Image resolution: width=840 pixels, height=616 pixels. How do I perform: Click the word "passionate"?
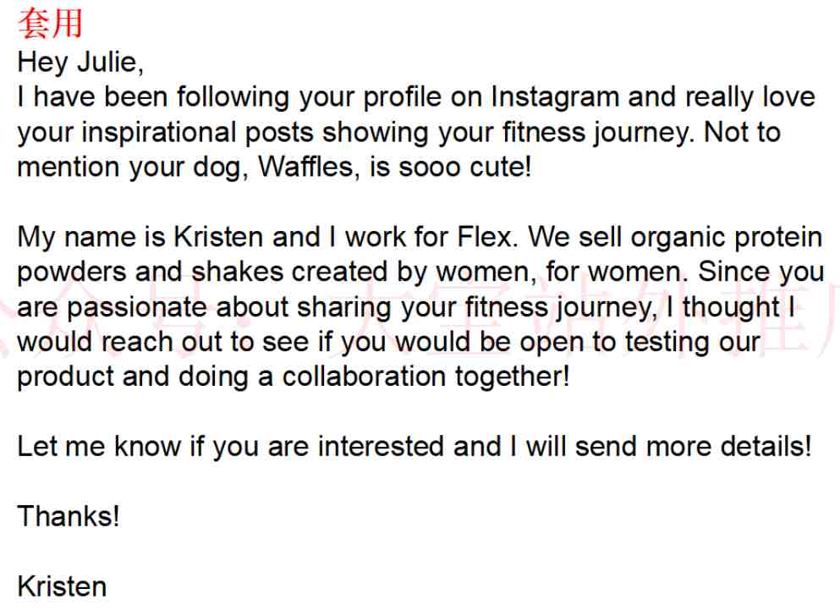[x=137, y=307]
